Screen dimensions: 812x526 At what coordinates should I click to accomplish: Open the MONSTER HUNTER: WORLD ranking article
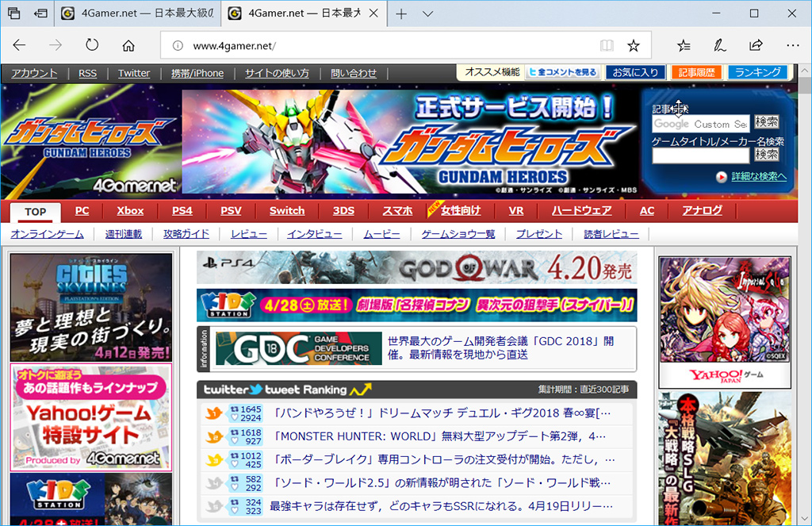pyautogui.click(x=439, y=436)
